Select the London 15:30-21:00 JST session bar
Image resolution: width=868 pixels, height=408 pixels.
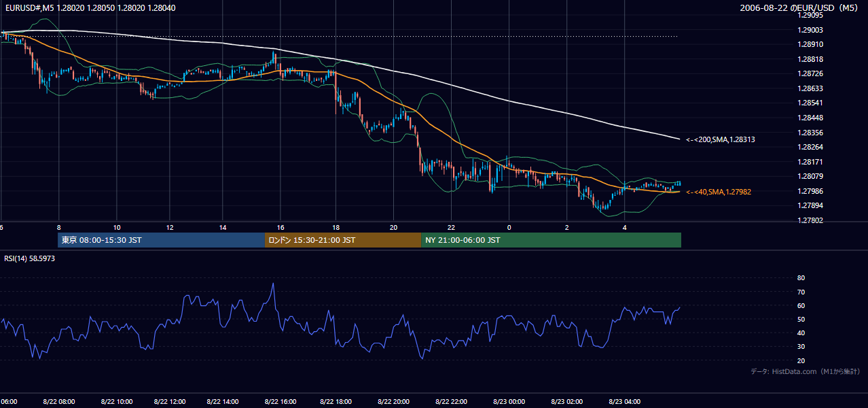pyautogui.click(x=342, y=240)
